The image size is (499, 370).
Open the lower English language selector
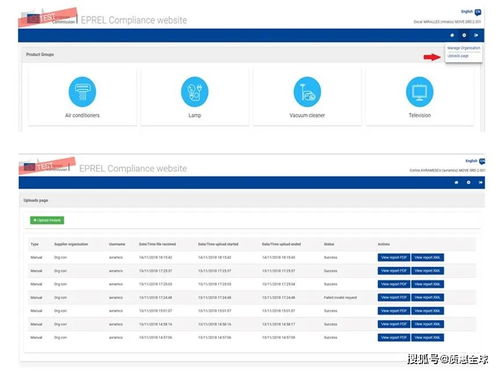pyautogui.click(x=475, y=161)
